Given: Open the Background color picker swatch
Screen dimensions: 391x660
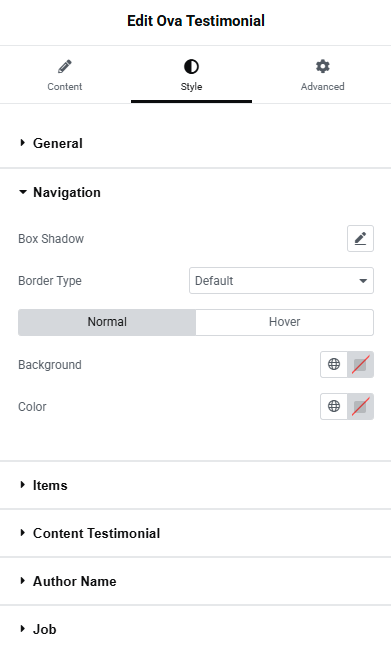Looking at the screenshot, I should tap(360, 364).
